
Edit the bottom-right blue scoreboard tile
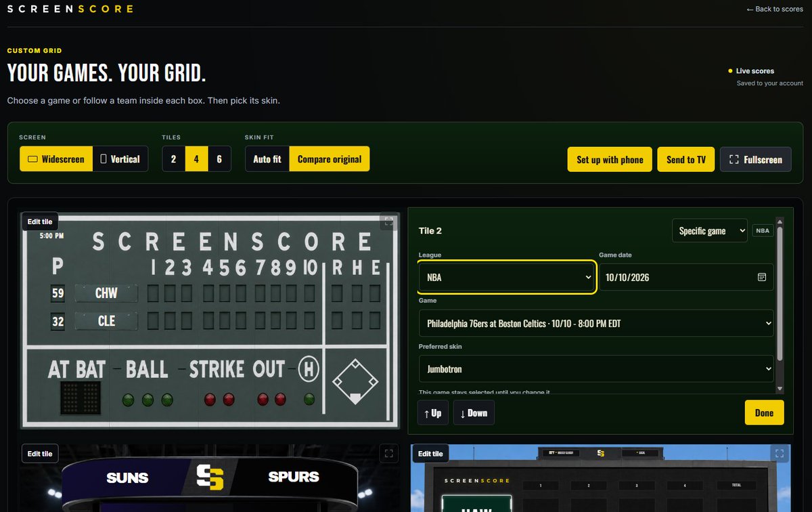pyautogui.click(x=430, y=454)
